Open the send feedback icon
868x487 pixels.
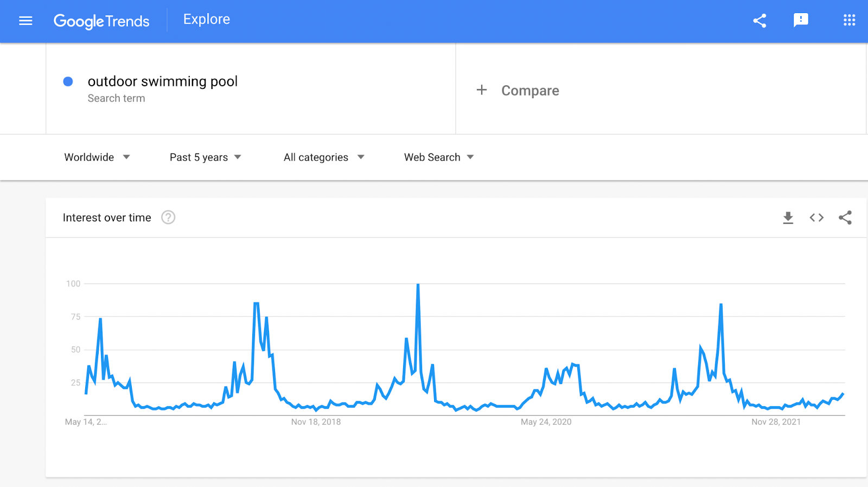click(x=801, y=21)
